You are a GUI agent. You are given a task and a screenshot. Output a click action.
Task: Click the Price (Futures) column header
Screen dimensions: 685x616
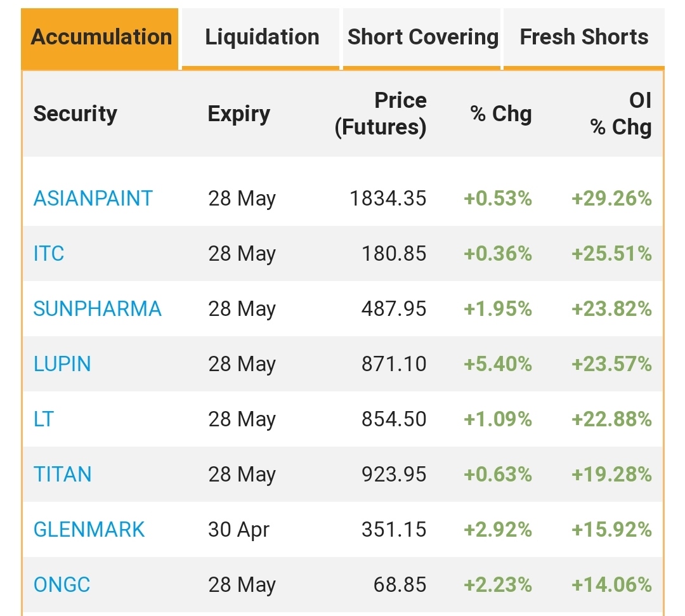[381, 114]
